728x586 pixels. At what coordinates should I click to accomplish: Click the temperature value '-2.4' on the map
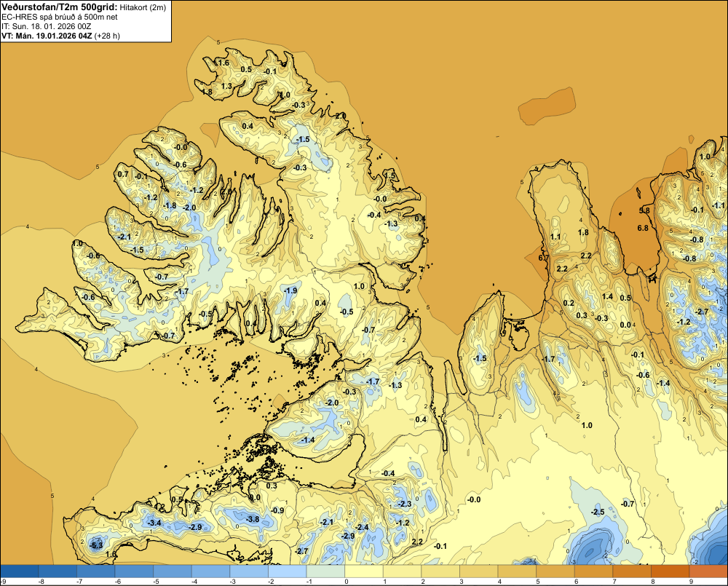coord(362,527)
